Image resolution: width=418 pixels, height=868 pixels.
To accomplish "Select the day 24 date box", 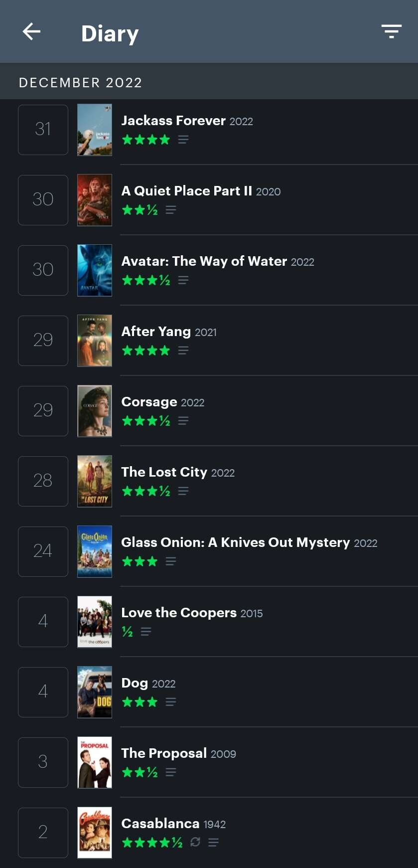I will (x=43, y=551).
